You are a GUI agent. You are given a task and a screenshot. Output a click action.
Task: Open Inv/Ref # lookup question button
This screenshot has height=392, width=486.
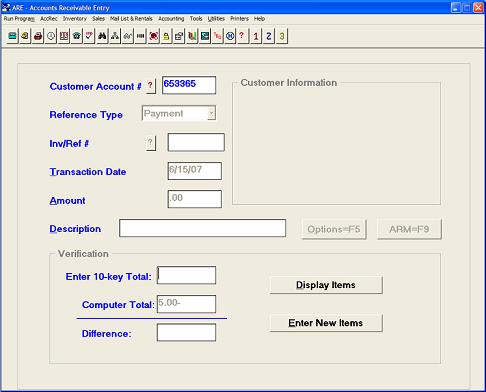coord(151,143)
